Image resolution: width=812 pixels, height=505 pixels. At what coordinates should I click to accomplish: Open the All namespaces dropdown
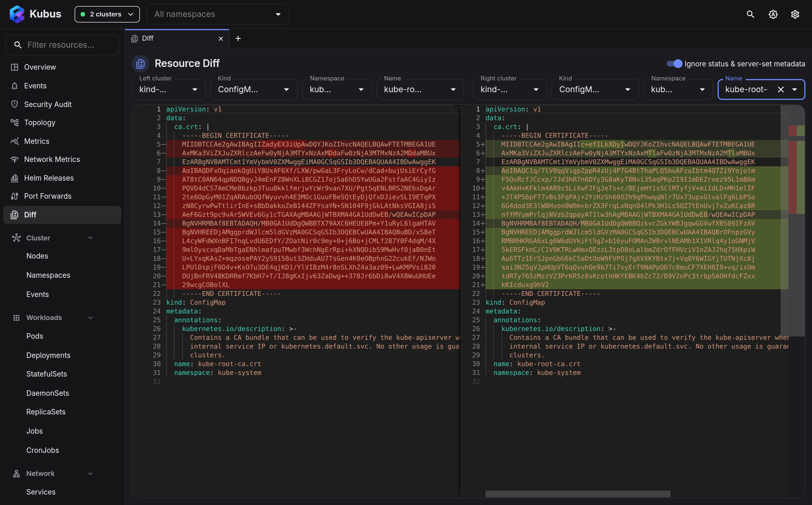point(218,14)
